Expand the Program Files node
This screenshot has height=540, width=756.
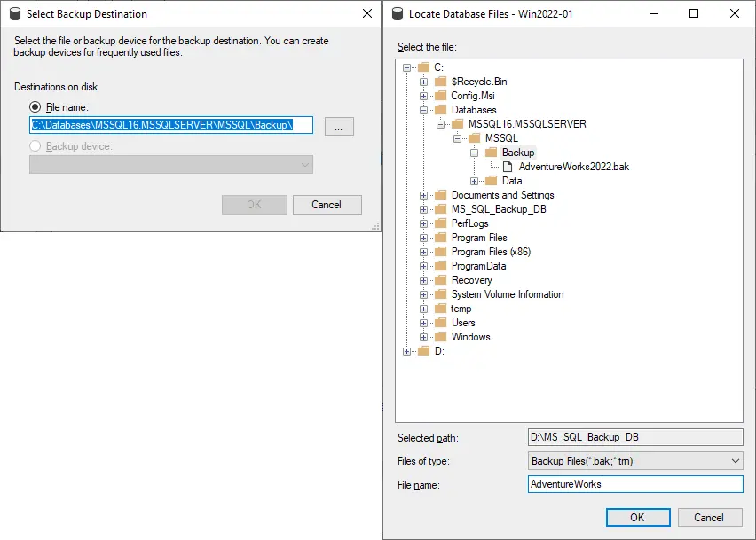click(x=423, y=238)
